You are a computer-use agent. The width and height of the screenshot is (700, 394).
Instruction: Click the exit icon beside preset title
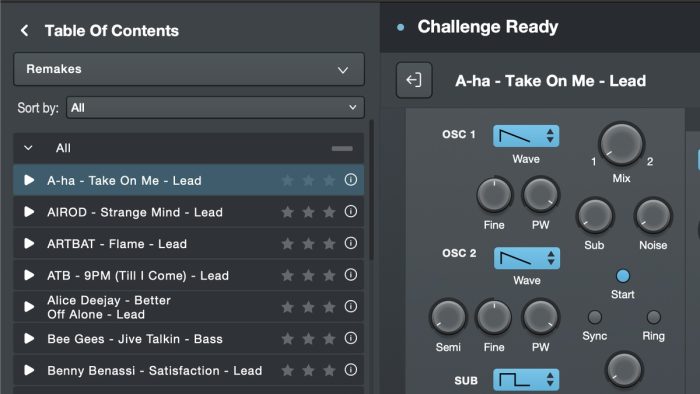pyautogui.click(x=414, y=80)
